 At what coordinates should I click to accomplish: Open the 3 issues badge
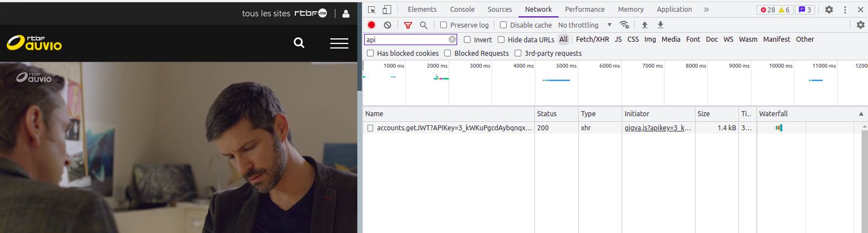(804, 10)
